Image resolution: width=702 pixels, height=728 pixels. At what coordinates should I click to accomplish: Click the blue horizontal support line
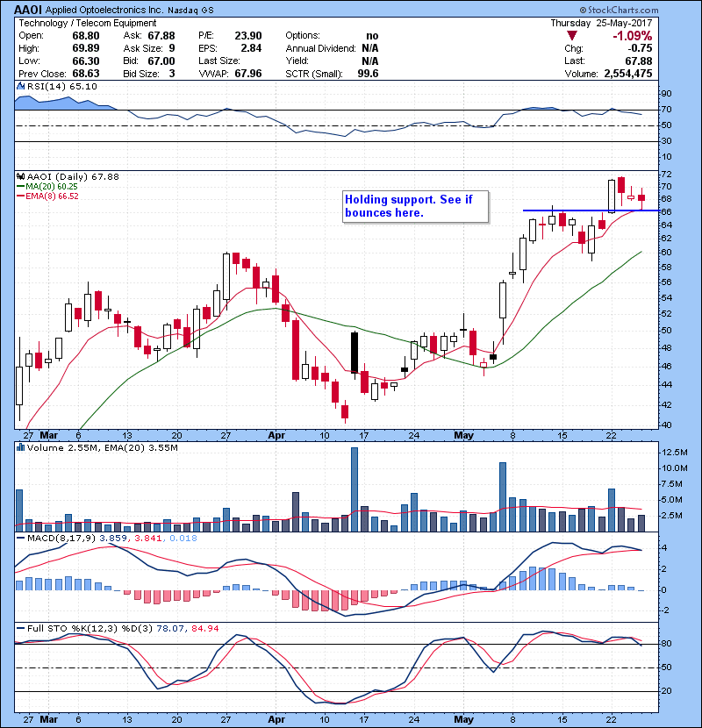(591, 211)
